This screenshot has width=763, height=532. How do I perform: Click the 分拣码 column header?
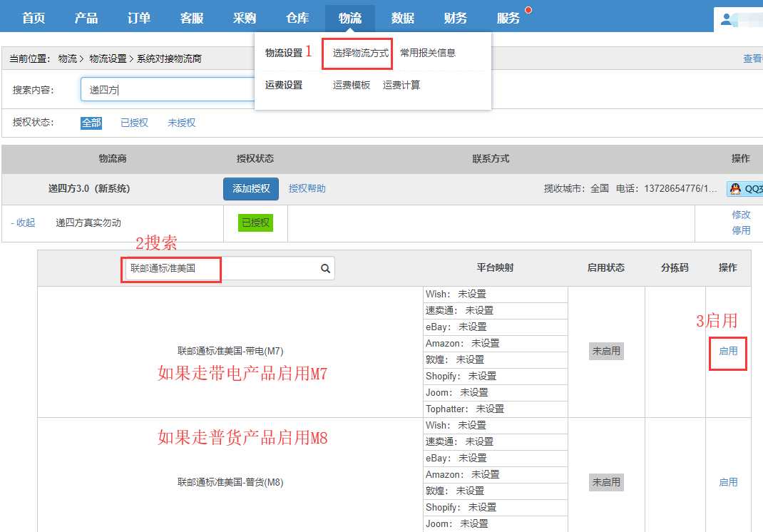point(675,267)
